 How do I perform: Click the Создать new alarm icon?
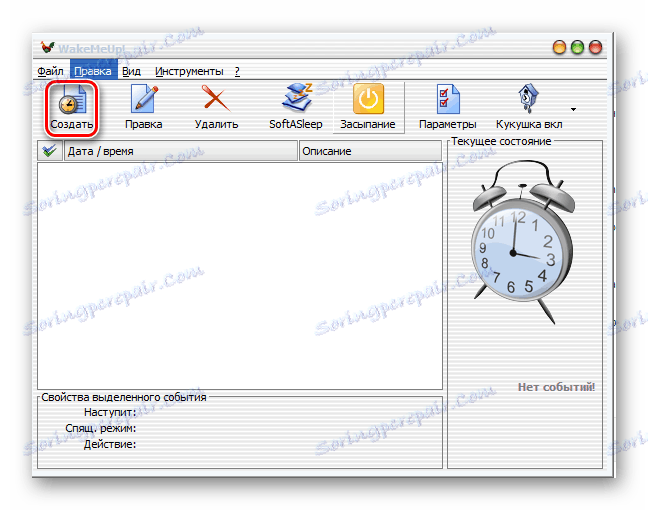click(x=71, y=107)
